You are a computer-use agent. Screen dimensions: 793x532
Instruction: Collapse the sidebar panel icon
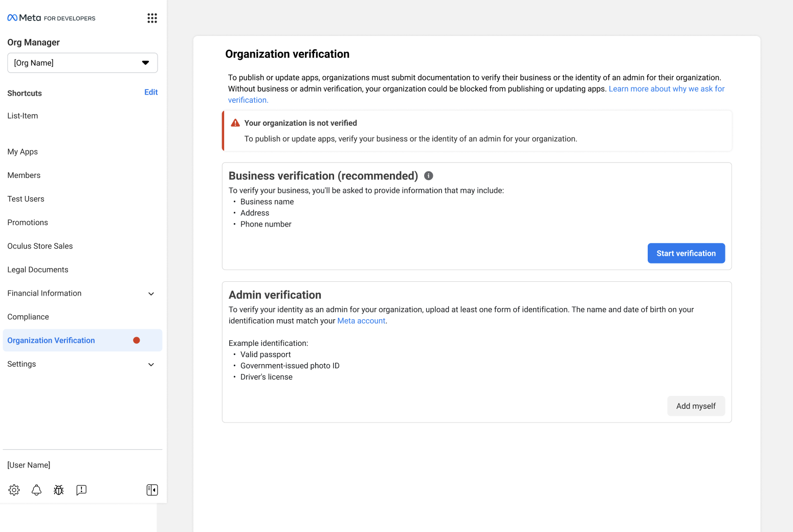(x=152, y=490)
